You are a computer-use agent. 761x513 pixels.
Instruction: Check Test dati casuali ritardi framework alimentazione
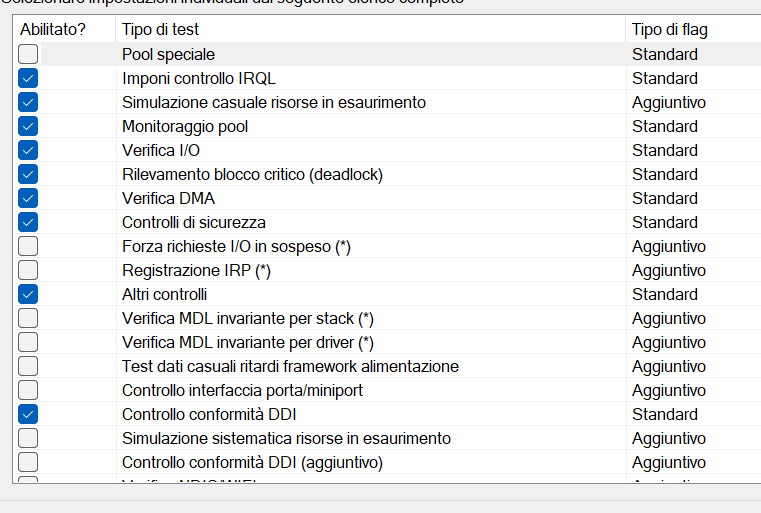(28, 366)
